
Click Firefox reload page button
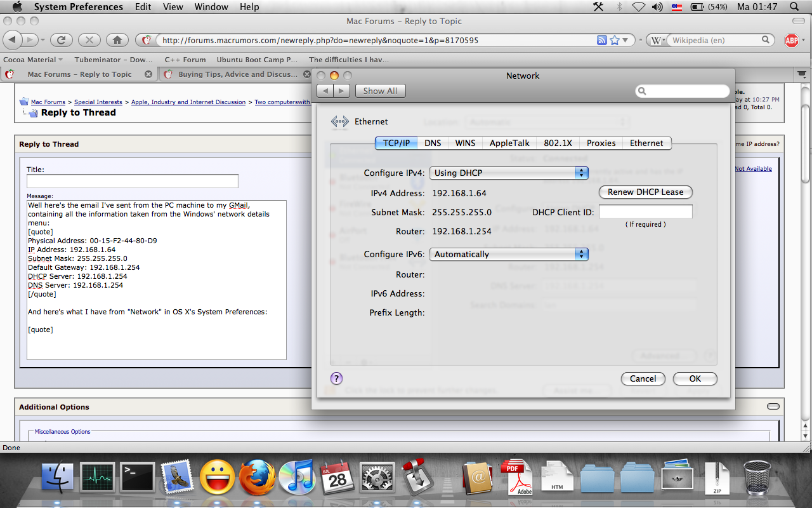[61, 40]
